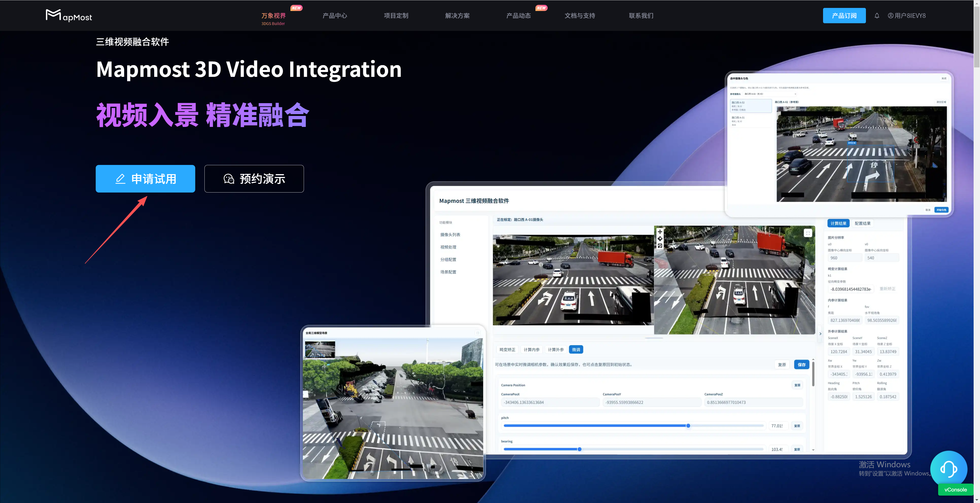Click the blue 保存 button
Image resolution: width=980 pixels, height=503 pixels.
(x=802, y=365)
